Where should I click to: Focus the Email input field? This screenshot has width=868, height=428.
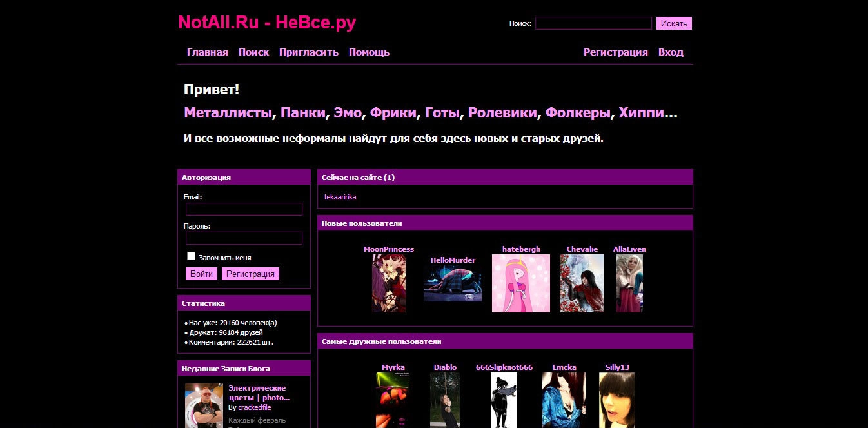(x=244, y=209)
